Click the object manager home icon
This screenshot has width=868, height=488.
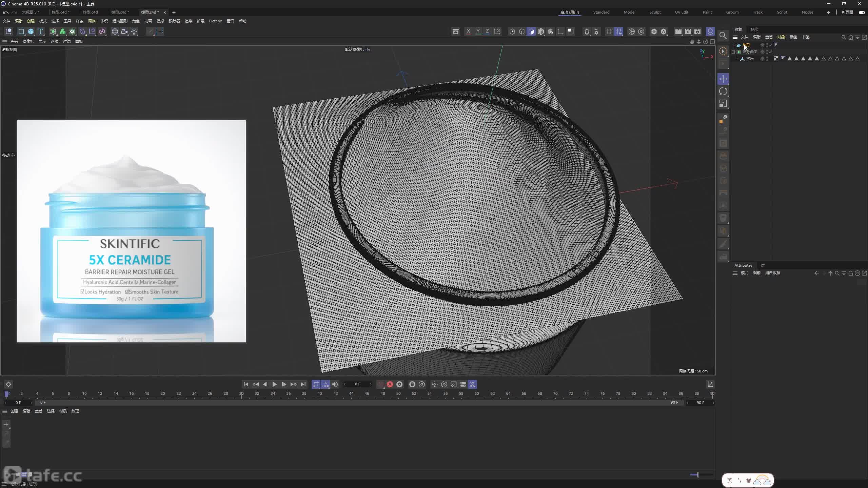(850, 37)
